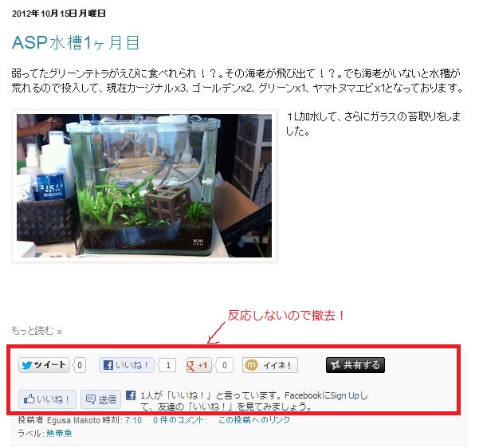Viewport: 479px width, 448px height.
Task: Open the Sign Up link in Facebook text
Action: point(344,395)
